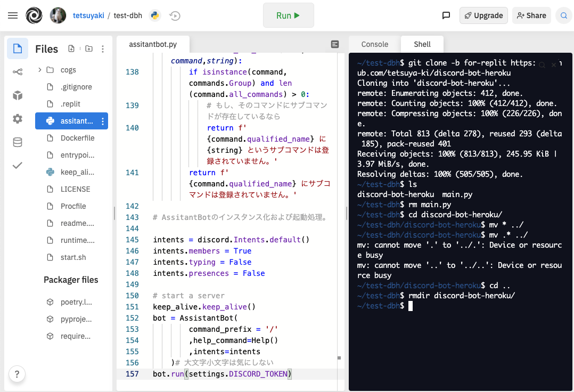Open options menu for assitant... file
This screenshot has width=574, height=392.
coord(102,121)
